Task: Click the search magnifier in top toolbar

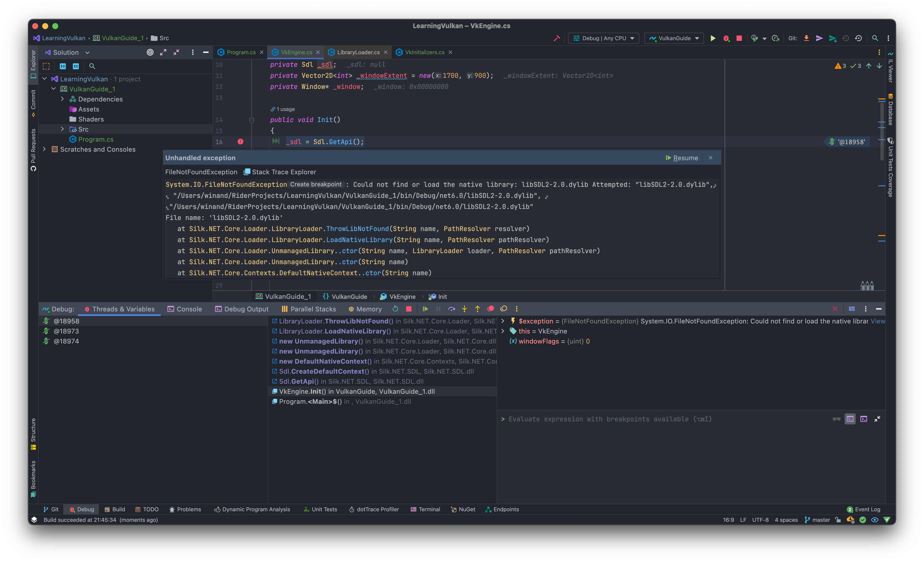Action: point(875,38)
